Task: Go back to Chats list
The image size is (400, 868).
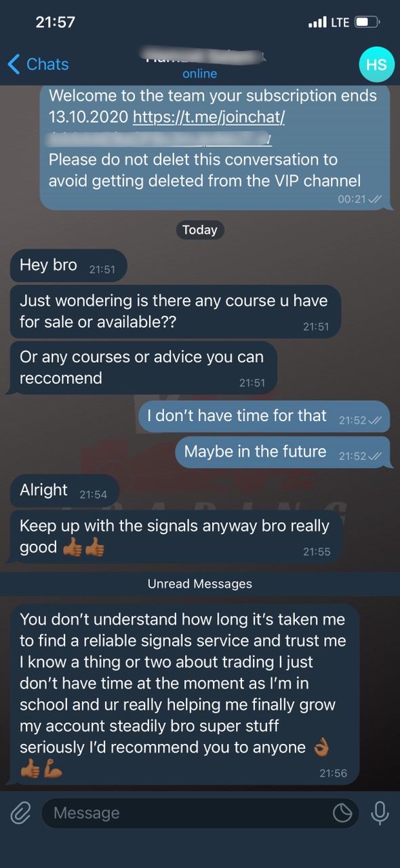Action: tap(38, 64)
